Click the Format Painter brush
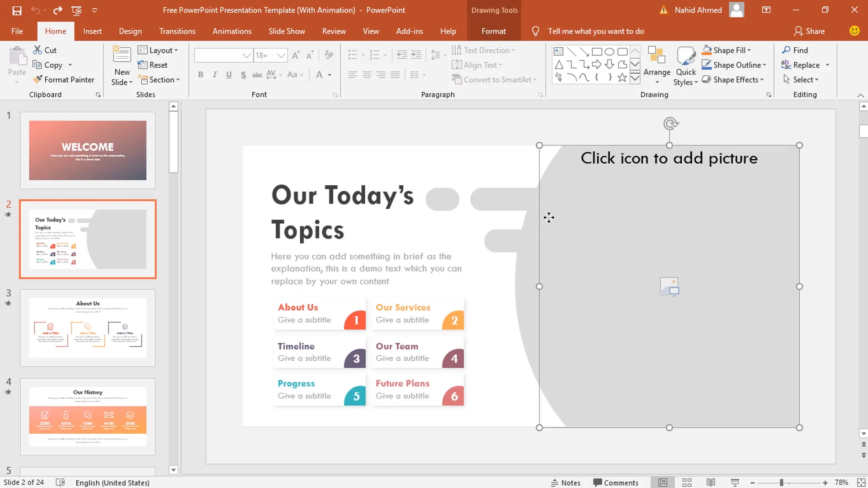Screen dimensions: 868x488 pyautogui.click(x=37, y=80)
